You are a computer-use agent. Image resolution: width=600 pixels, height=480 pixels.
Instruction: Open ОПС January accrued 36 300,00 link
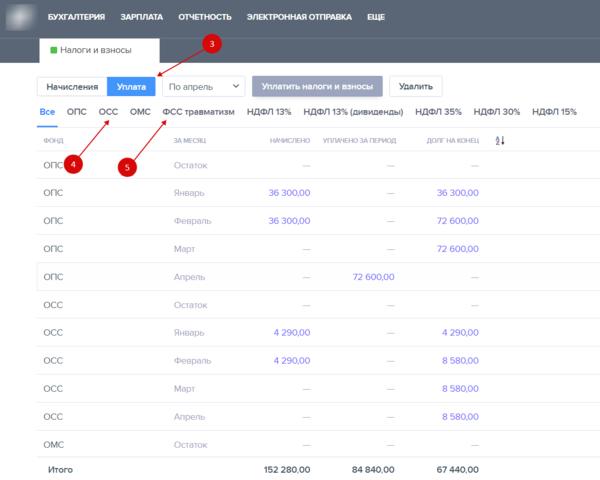click(x=289, y=192)
